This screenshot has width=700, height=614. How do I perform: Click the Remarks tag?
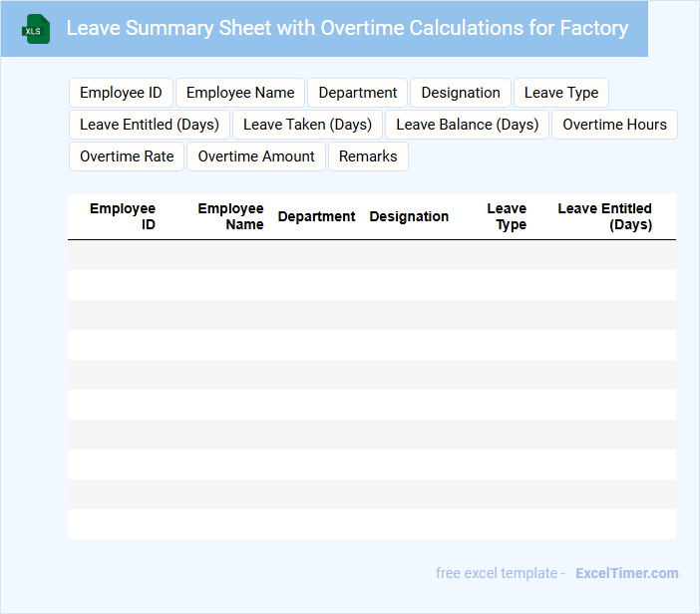[x=368, y=156]
